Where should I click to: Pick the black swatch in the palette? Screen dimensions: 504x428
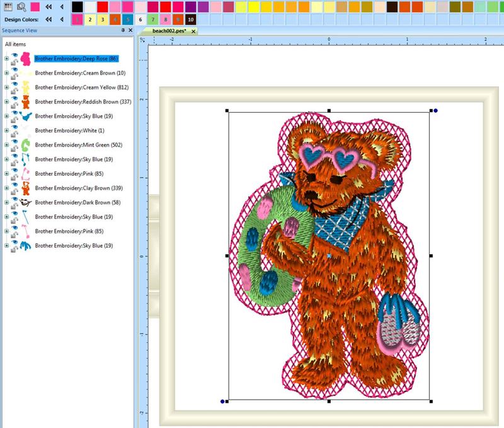pyautogui.click(x=77, y=7)
